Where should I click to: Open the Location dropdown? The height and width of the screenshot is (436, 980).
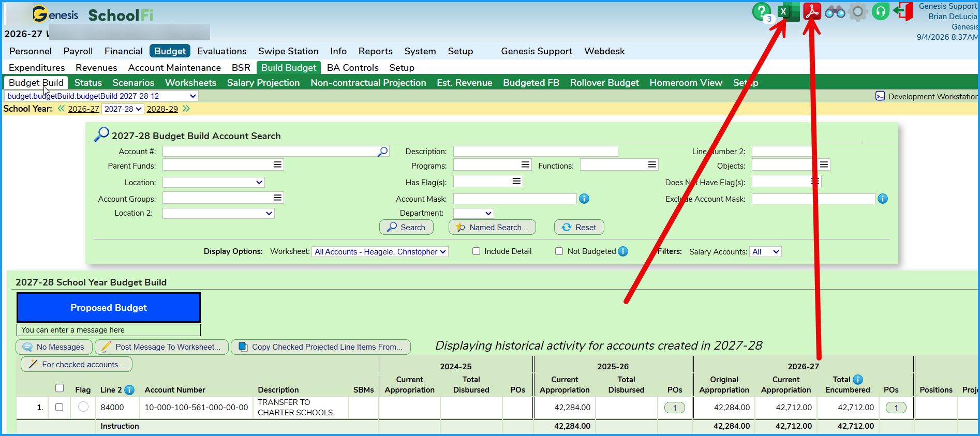click(214, 183)
